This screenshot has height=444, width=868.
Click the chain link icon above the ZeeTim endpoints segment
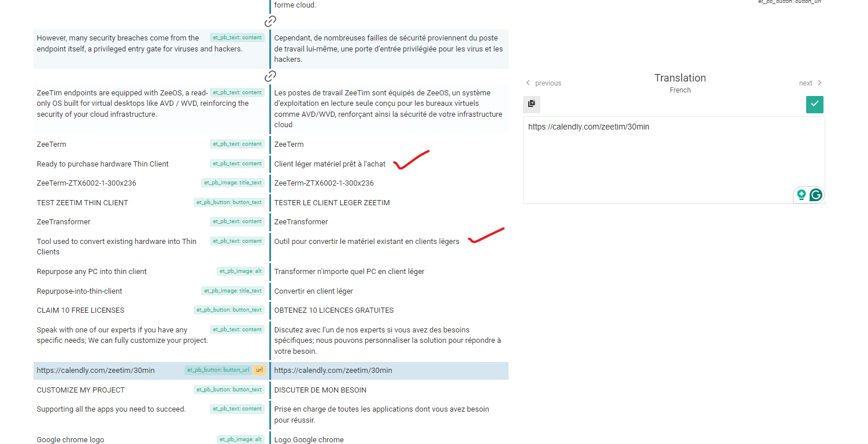tap(270, 76)
